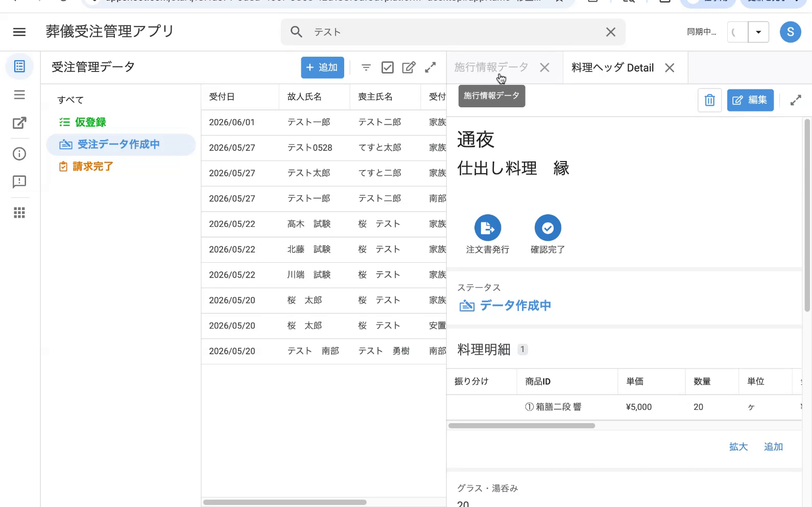
Task: Open the 髙木 試験 row
Action: (x=324, y=224)
